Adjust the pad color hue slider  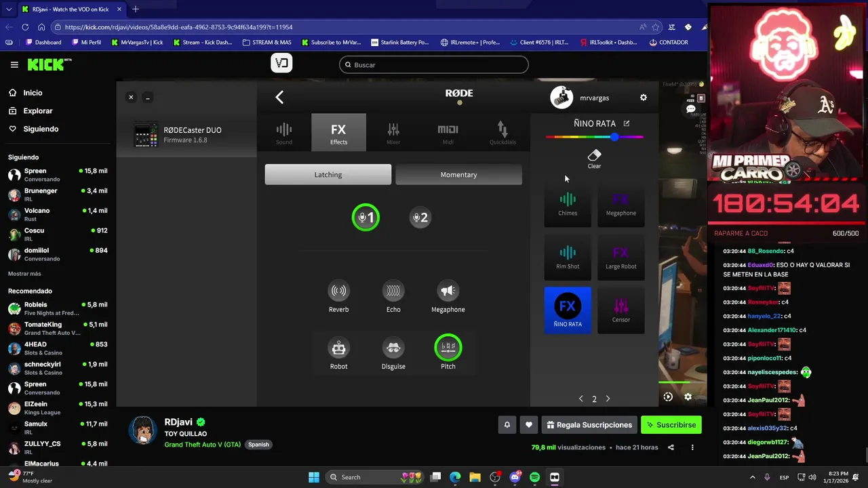tap(595, 137)
